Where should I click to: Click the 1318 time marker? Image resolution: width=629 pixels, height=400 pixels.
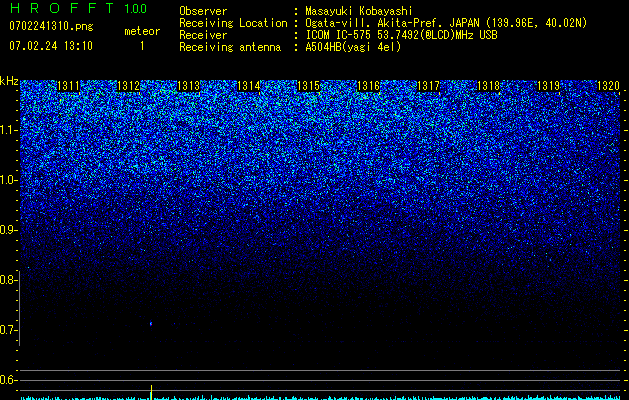click(489, 86)
